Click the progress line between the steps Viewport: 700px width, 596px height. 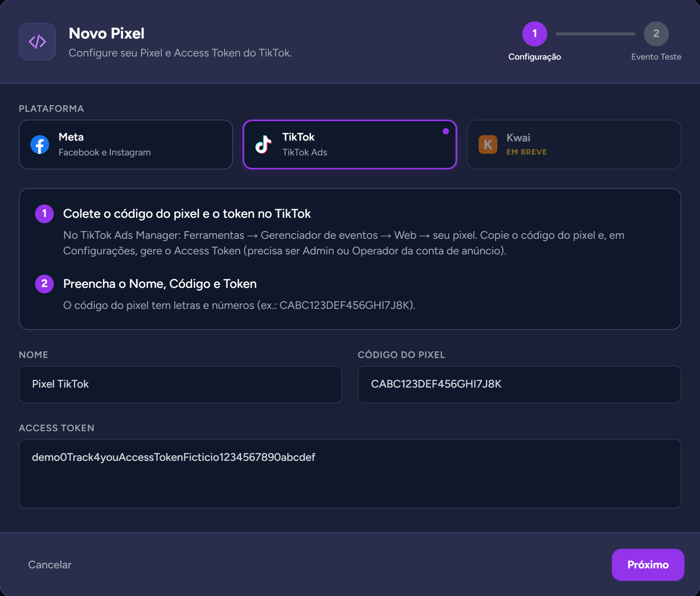[595, 34]
